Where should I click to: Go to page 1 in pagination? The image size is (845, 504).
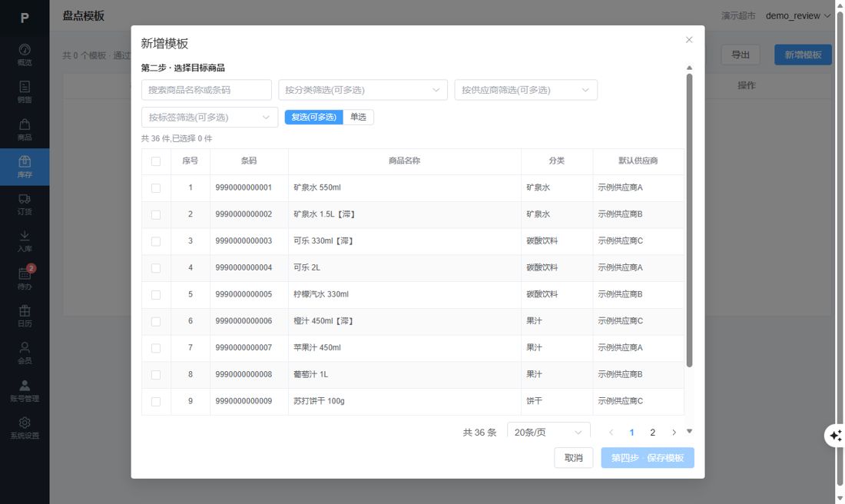pos(631,433)
